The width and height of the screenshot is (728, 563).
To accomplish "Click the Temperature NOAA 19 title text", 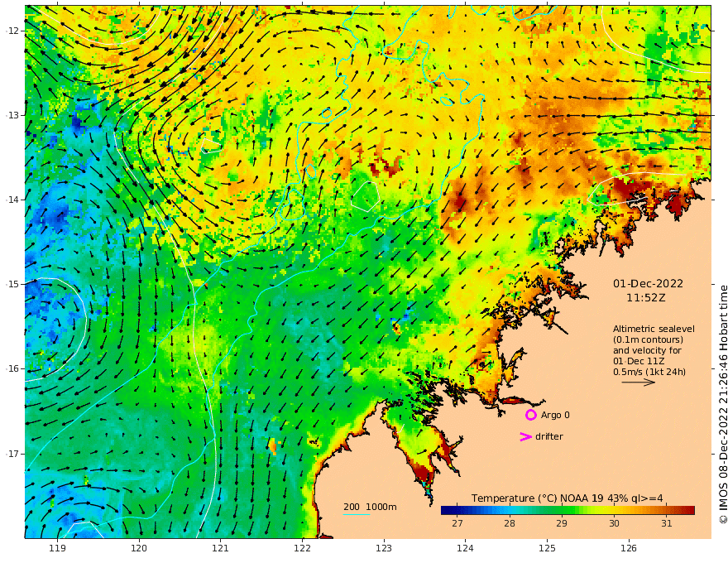I will pyautogui.click(x=568, y=498).
